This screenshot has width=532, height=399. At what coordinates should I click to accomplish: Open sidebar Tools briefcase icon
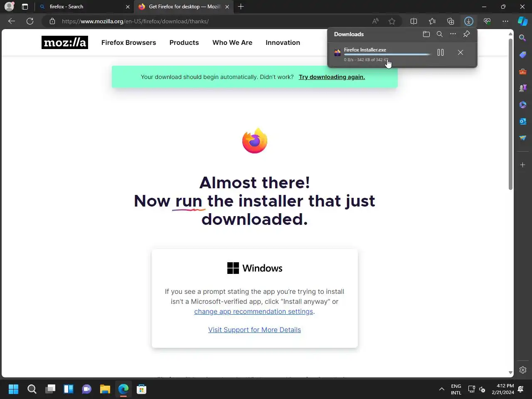point(523,71)
